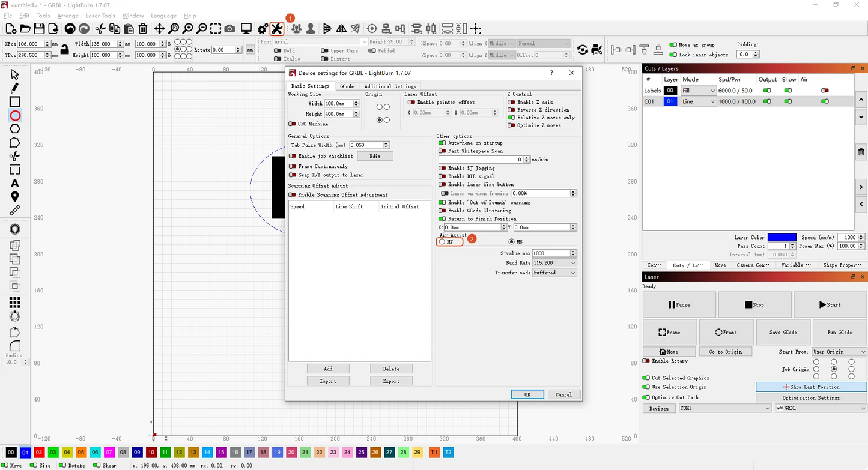Viewport: 868px width, 470px height.
Task: Click the Offset Shapes tool
Action: pyautogui.click(x=15, y=229)
